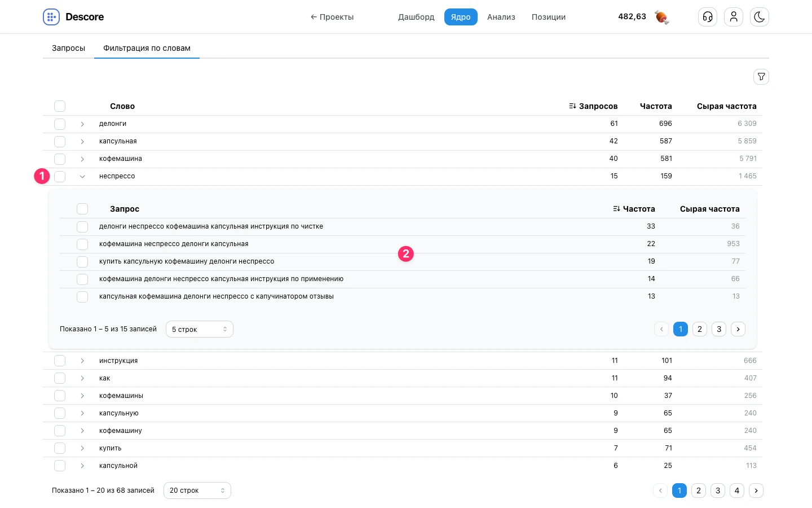This screenshot has height=508, width=812.
Task: Check the купить word row checkbox
Action: [60, 448]
